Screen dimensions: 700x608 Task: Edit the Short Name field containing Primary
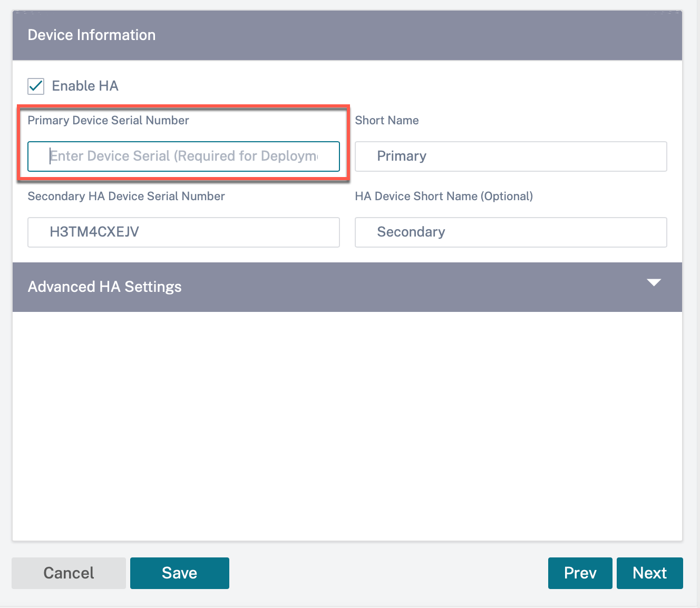[x=511, y=156]
